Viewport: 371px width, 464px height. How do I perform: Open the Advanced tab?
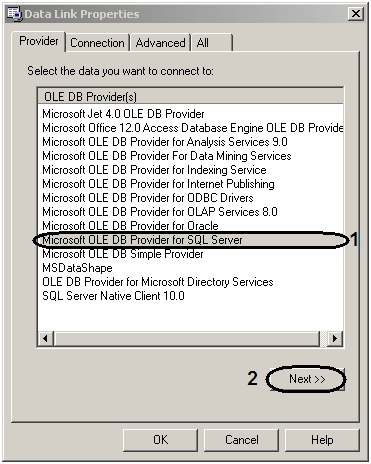(160, 43)
